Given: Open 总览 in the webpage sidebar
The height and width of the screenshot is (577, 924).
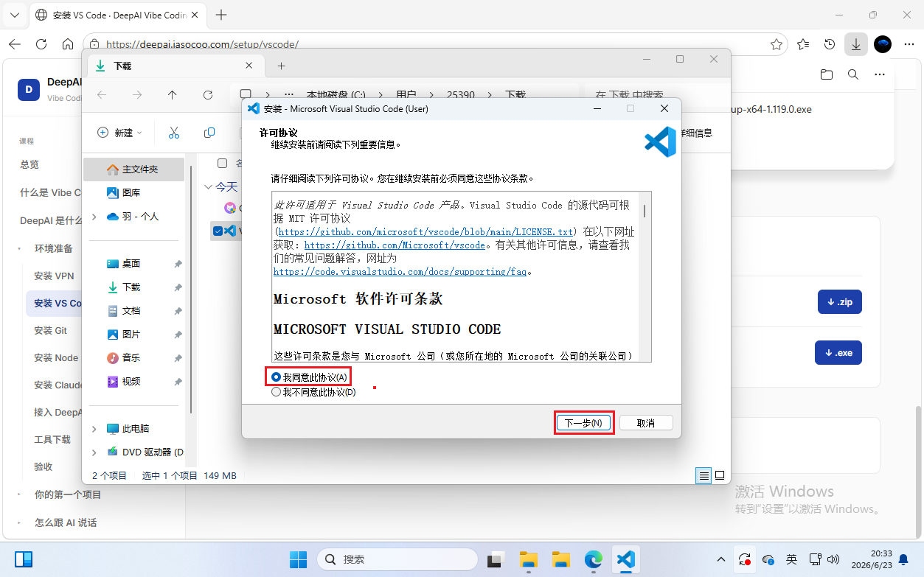Looking at the screenshot, I should pos(29,164).
